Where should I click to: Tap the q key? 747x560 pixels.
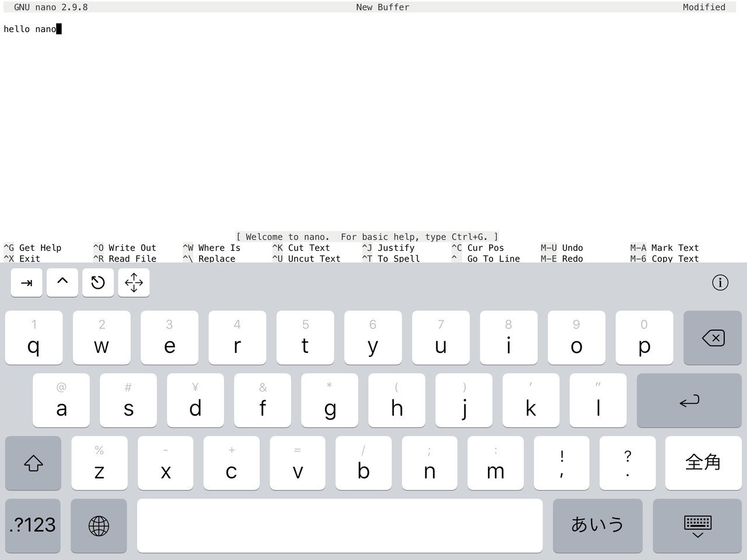tap(34, 338)
